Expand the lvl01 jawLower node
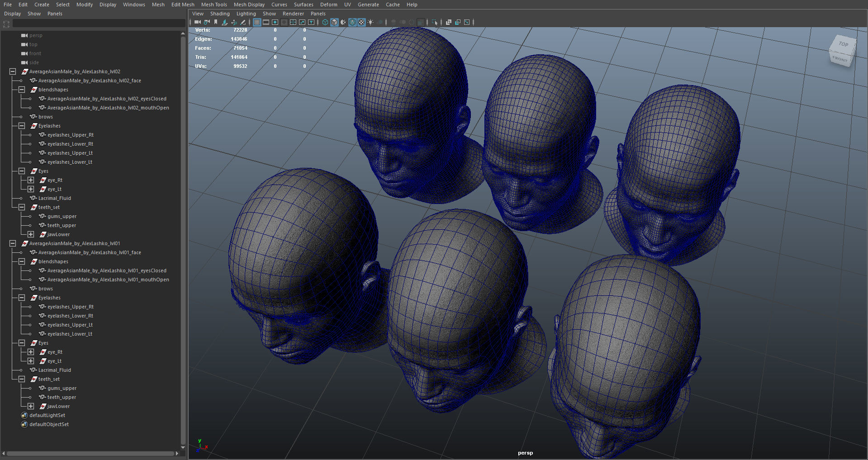The width and height of the screenshot is (868, 460). pos(31,406)
